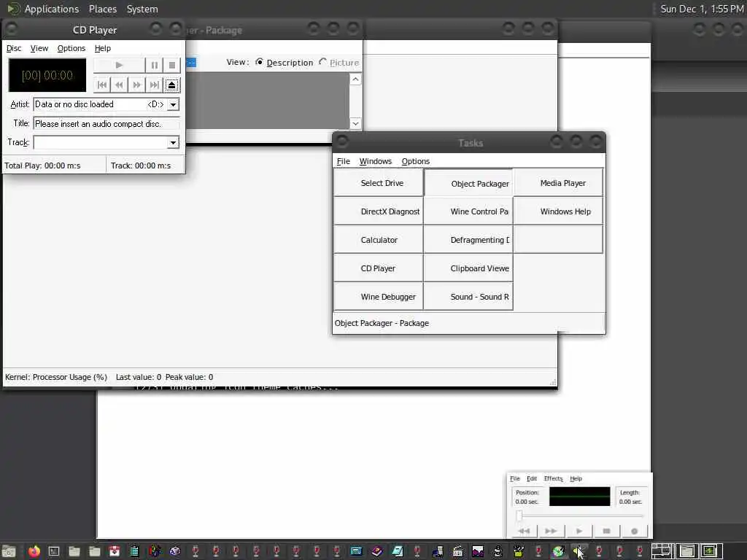Click the CD Player time display
Viewport: 747px width, 560px height.
coord(47,75)
